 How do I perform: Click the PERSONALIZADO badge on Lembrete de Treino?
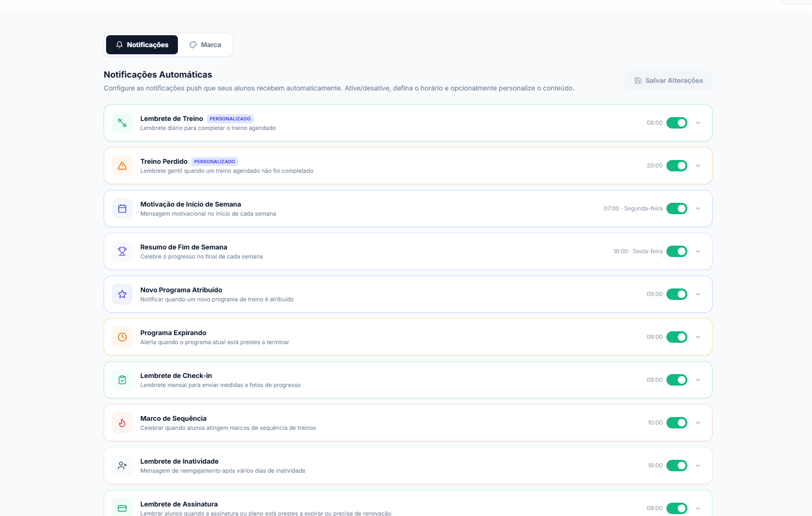[x=230, y=119]
